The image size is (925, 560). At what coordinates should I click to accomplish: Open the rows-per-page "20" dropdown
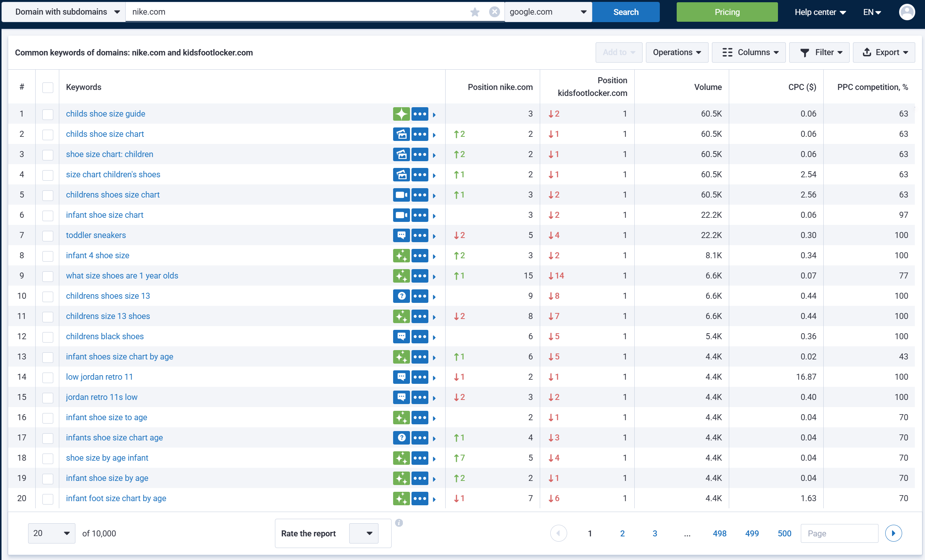pyautogui.click(x=51, y=533)
